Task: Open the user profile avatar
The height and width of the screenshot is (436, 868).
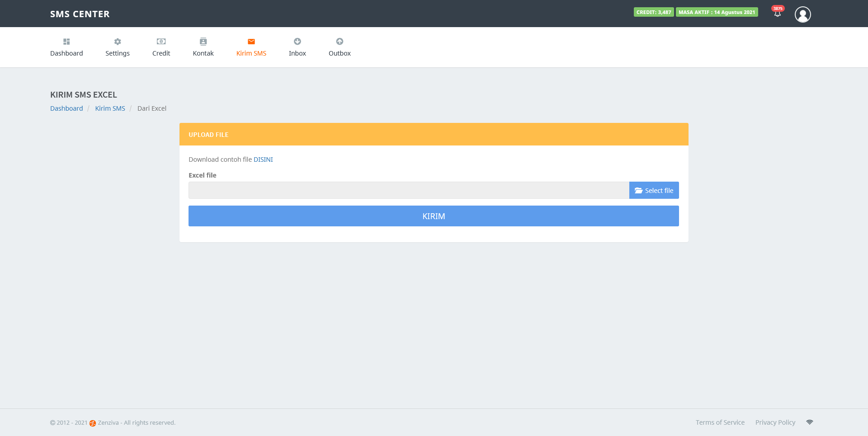Action: 803,14
